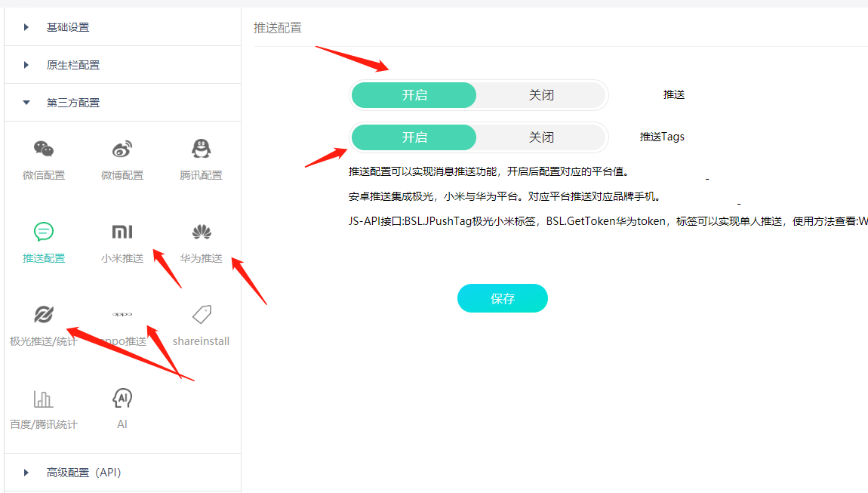Click the 百度/腾讯统计 label
This screenshot has width=868, height=493.
[x=44, y=424]
